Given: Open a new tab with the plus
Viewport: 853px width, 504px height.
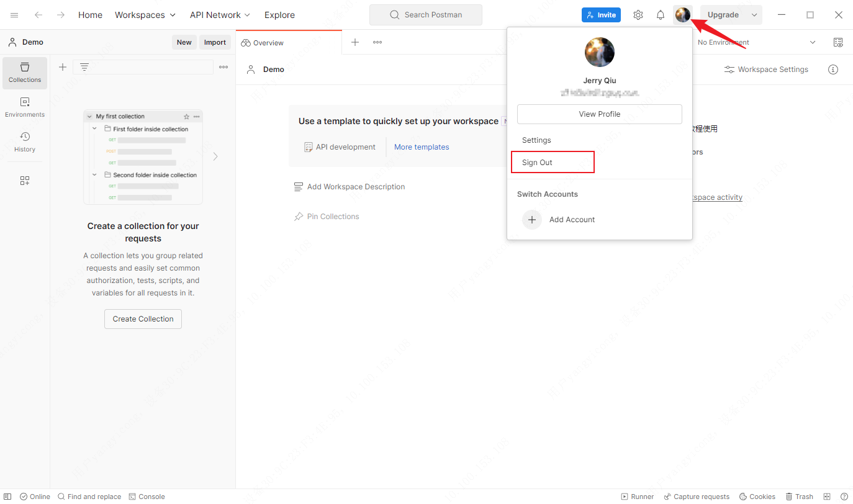Looking at the screenshot, I should tap(355, 42).
